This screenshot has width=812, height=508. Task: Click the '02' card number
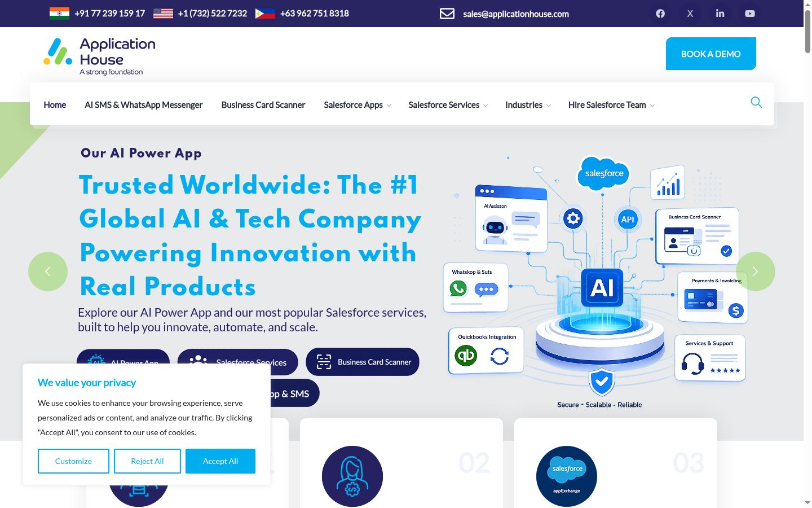point(474,463)
